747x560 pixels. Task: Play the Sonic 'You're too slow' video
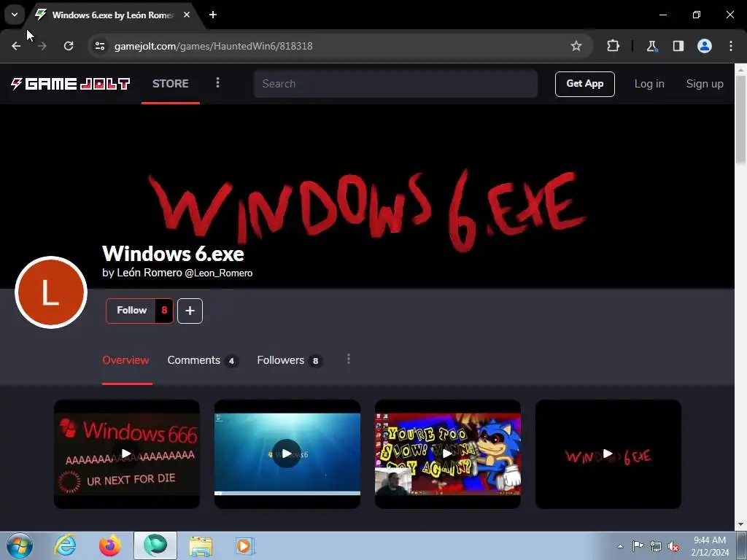447,454
